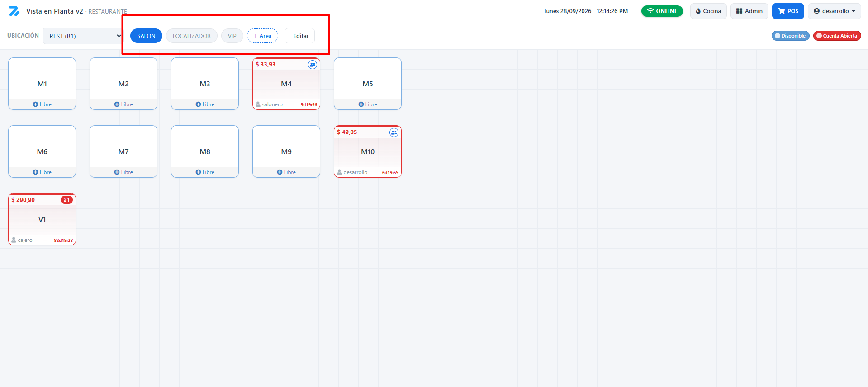
Task: Click the user icon beside desarrollo on M10
Action: click(339, 172)
